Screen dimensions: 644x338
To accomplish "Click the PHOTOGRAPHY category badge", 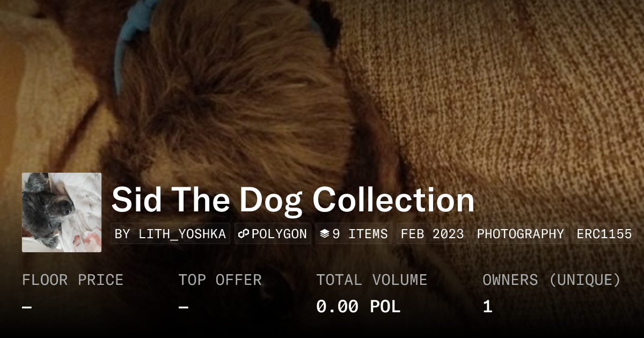I will click(521, 234).
